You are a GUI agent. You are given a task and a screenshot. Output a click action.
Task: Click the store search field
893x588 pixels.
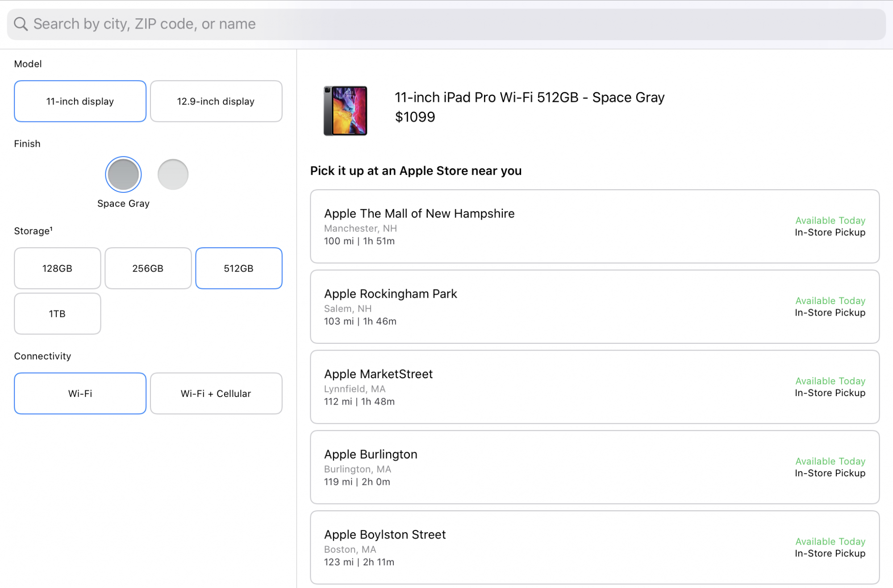tap(446, 24)
